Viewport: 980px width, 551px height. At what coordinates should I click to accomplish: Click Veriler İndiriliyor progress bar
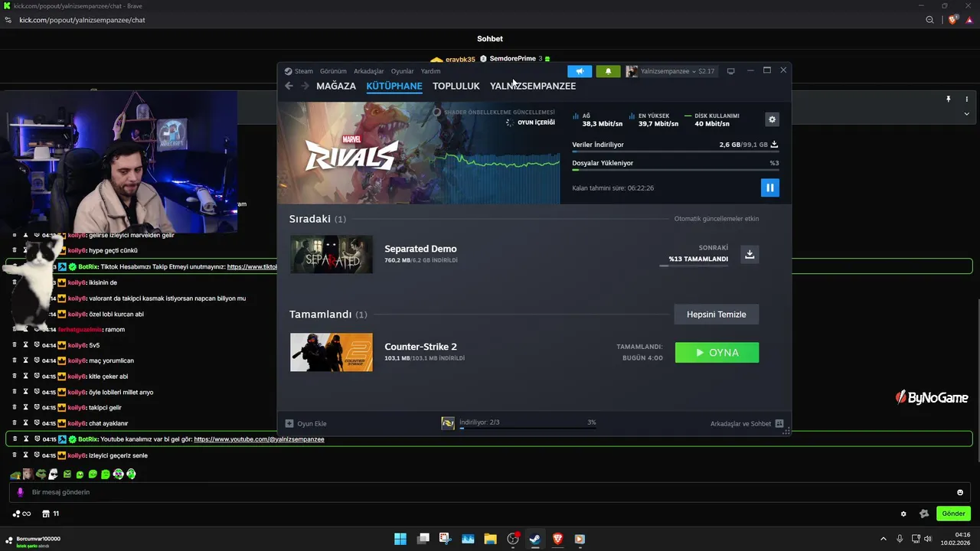point(675,152)
